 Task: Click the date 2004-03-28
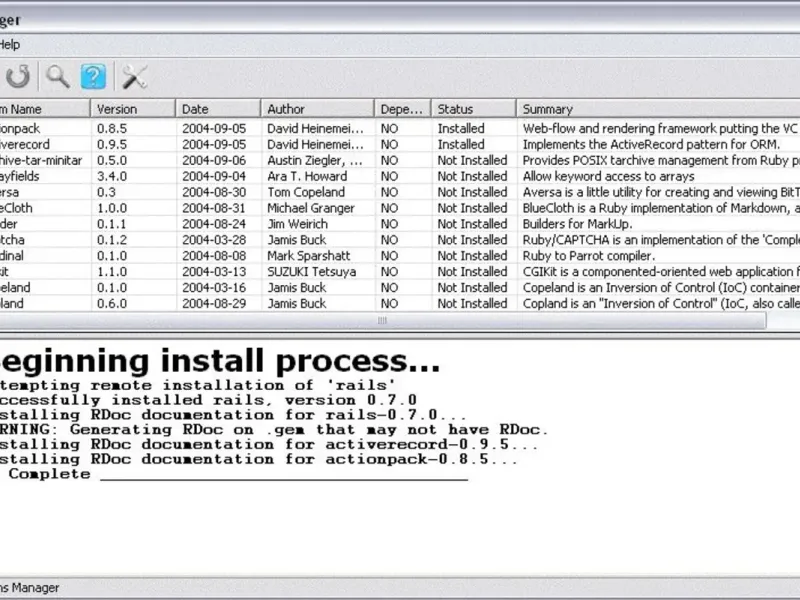coord(214,240)
